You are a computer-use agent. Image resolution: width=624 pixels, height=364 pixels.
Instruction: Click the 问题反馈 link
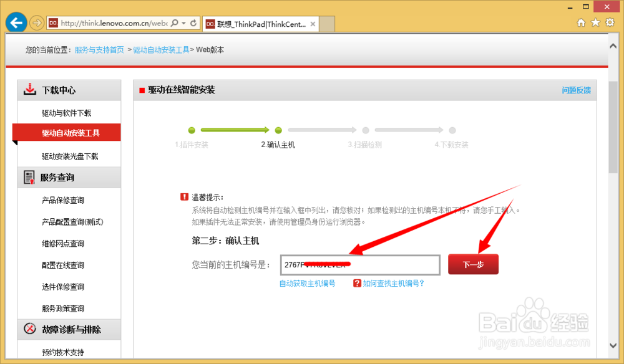(x=576, y=90)
